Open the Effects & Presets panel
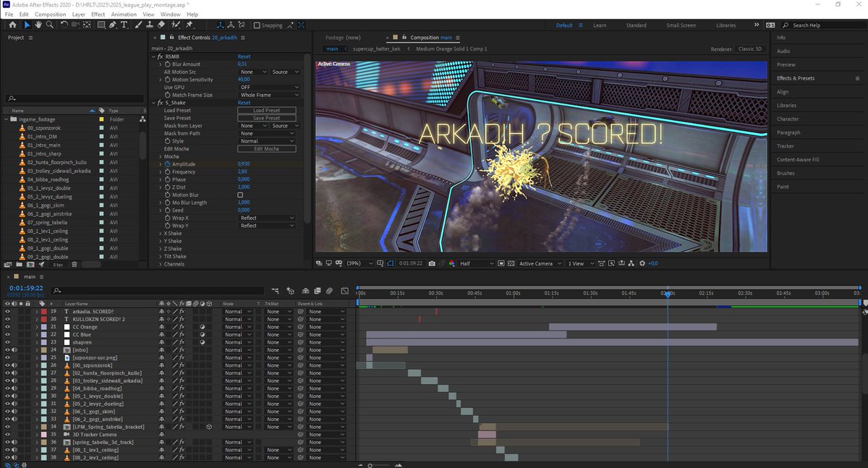The width and height of the screenshot is (868, 468). coord(796,78)
